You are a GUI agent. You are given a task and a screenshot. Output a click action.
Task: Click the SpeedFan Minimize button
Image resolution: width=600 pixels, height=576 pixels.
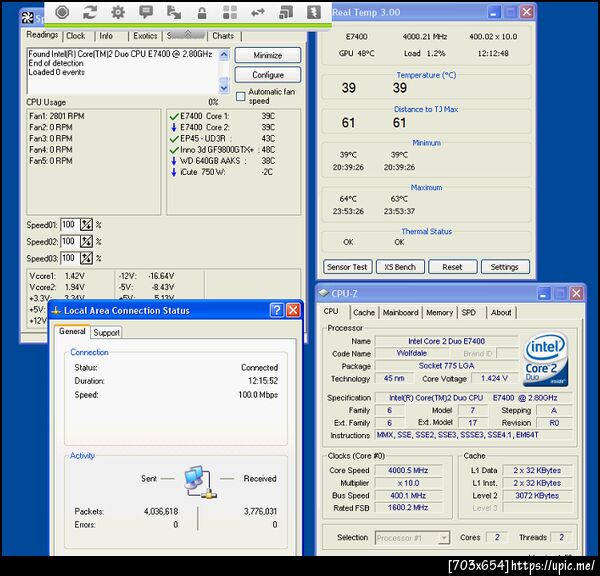tap(268, 55)
